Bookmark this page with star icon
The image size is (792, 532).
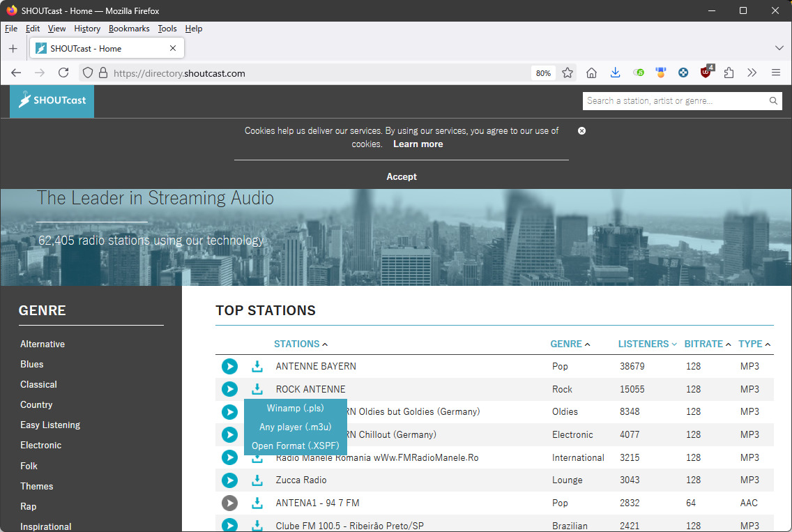[568, 73]
